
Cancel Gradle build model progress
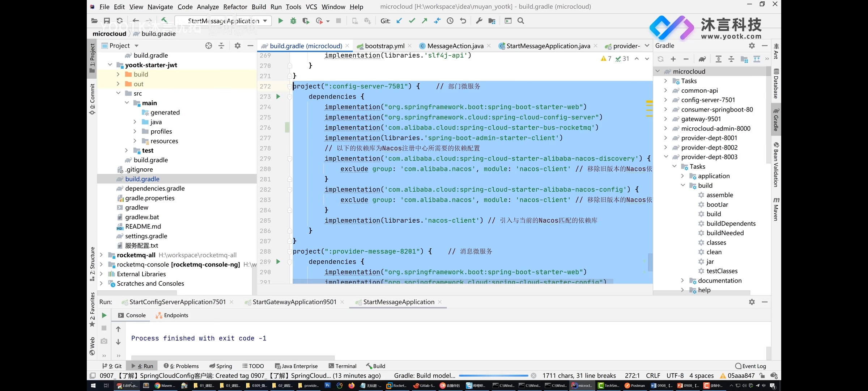pos(533,376)
